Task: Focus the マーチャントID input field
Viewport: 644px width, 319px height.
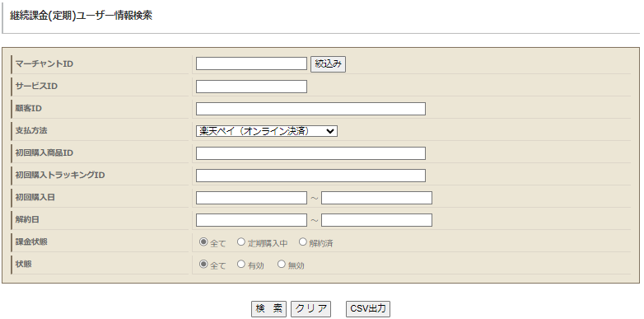Action: pyautogui.click(x=251, y=63)
